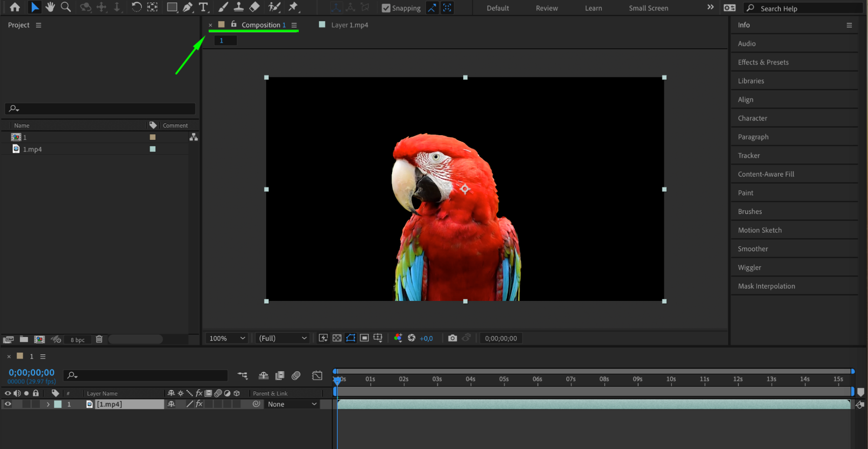The width and height of the screenshot is (868, 449).
Task: Click the trash icon in Project panel
Action: 99,339
